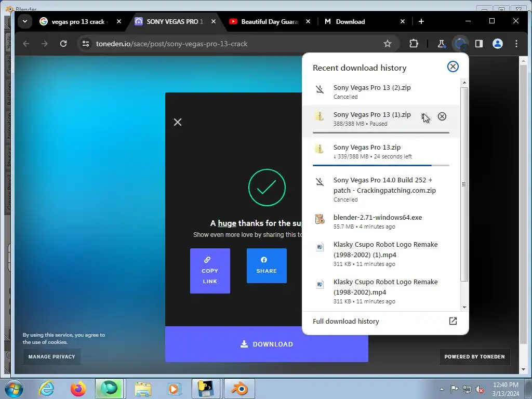This screenshot has width=532, height=399.
Task: Reload the toneden.io page
Action: click(x=63, y=44)
